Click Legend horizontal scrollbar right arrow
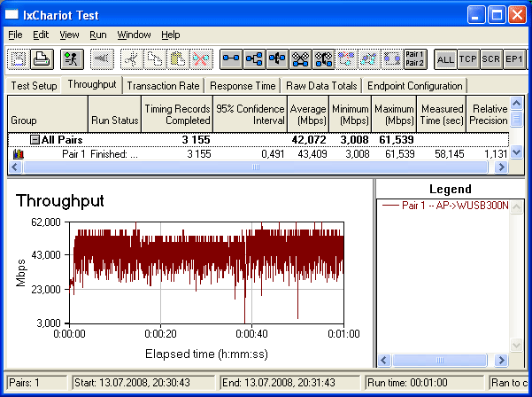Viewport: 532px width, 397px height. pyautogui.click(x=502, y=360)
